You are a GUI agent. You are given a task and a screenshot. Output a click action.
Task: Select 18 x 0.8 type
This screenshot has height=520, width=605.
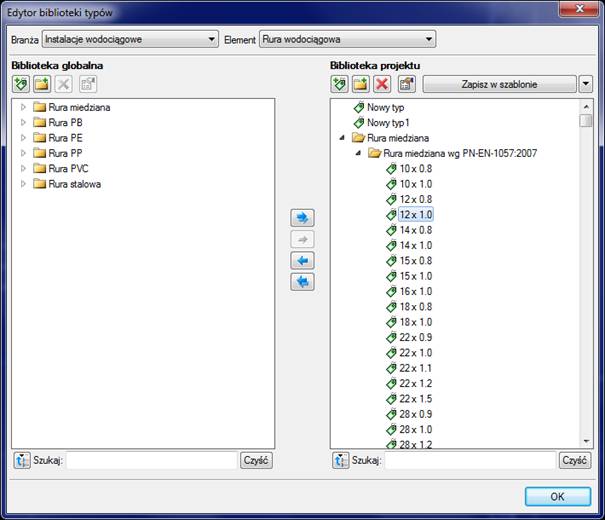pyautogui.click(x=416, y=307)
